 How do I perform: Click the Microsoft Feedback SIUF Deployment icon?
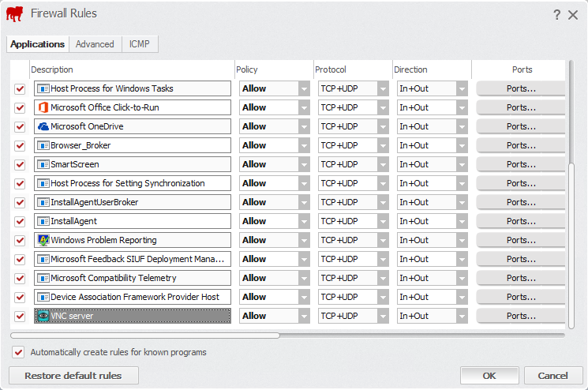[43, 259]
